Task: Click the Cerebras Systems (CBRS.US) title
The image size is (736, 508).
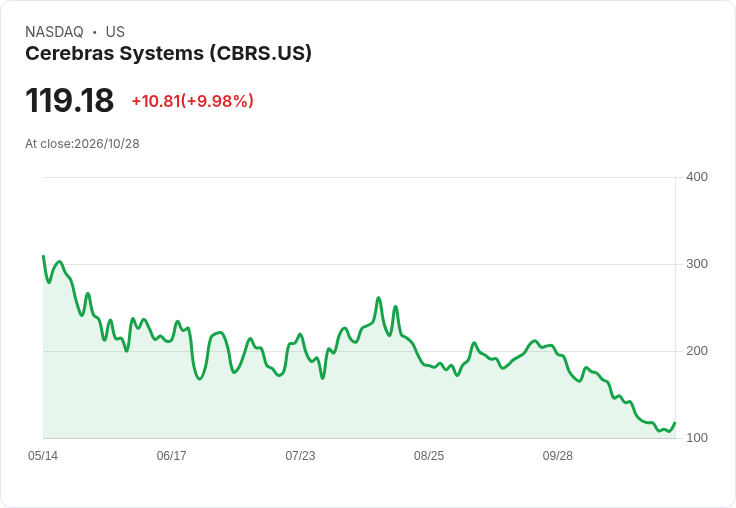Action: [168, 53]
